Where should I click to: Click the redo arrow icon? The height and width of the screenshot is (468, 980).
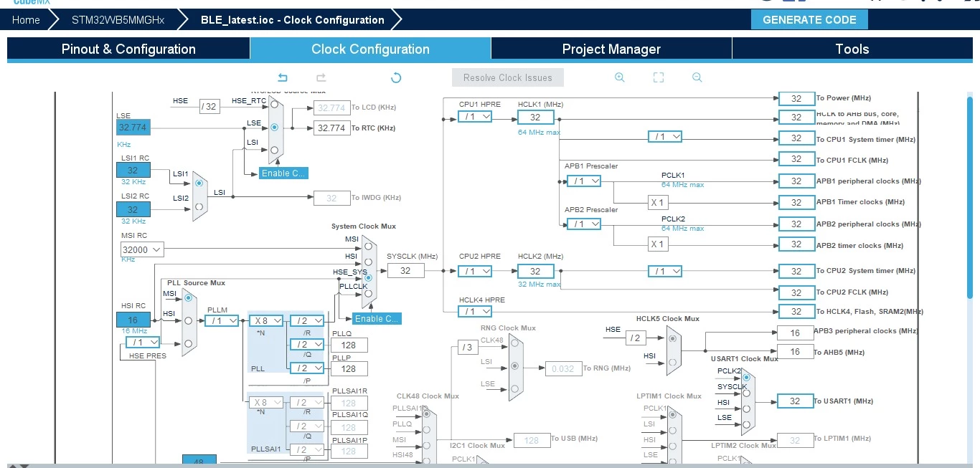coord(321,77)
